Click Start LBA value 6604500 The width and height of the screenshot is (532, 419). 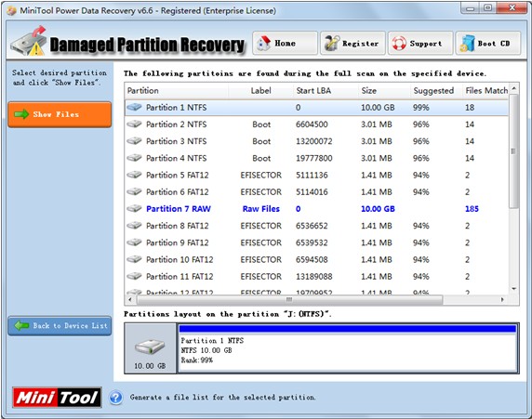312,124
